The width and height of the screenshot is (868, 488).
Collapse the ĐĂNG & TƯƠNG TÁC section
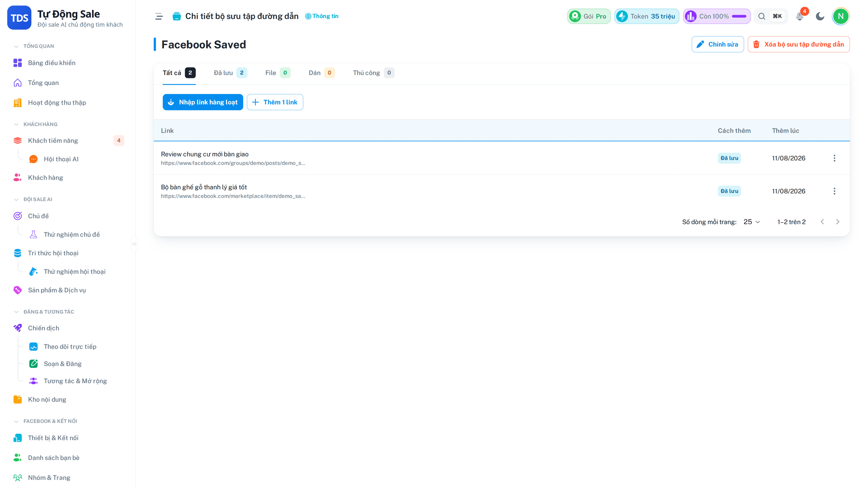point(44,312)
